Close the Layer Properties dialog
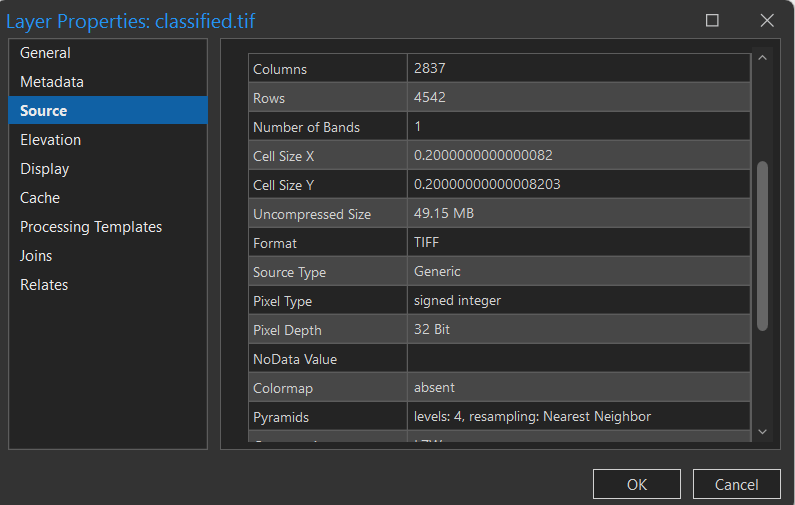The width and height of the screenshot is (795, 505). pyautogui.click(x=767, y=20)
